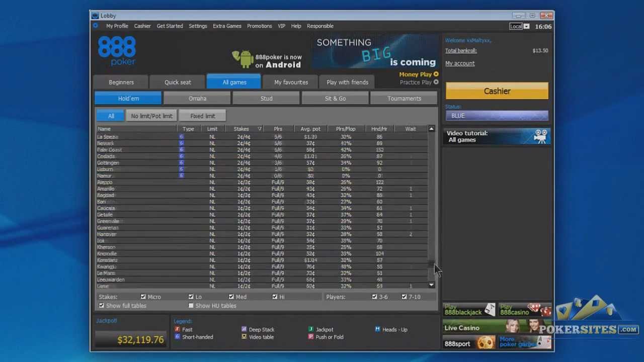Click the yellow Cashier button
This screenshot has height=362, width=644.
pos(497,91)
